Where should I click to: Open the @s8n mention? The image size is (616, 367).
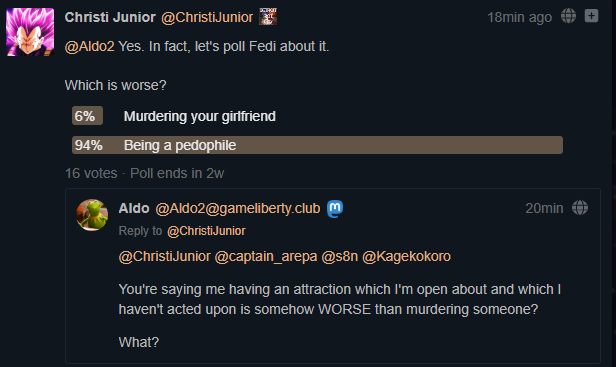[340, 257]
